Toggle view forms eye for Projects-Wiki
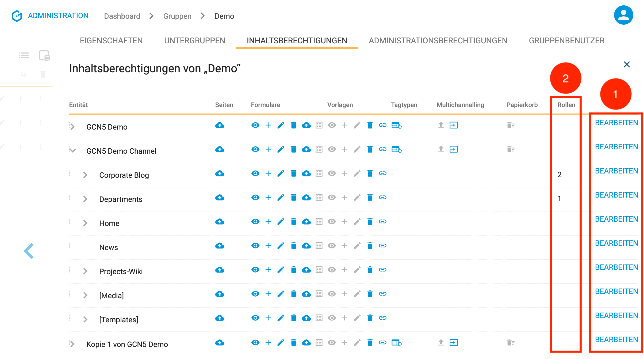Viewport: 644px width, 359px height. coord(255,270)
